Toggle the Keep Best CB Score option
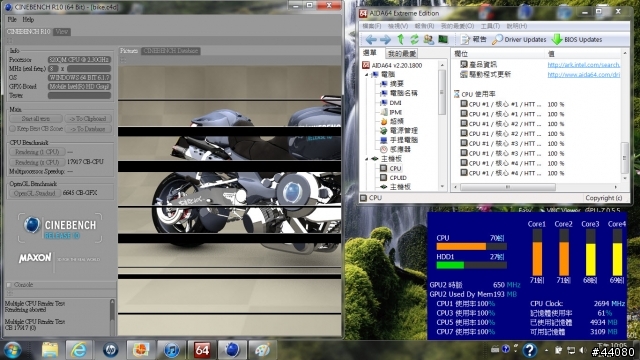This screenshot has width=640, height=360. coord(36,129)
